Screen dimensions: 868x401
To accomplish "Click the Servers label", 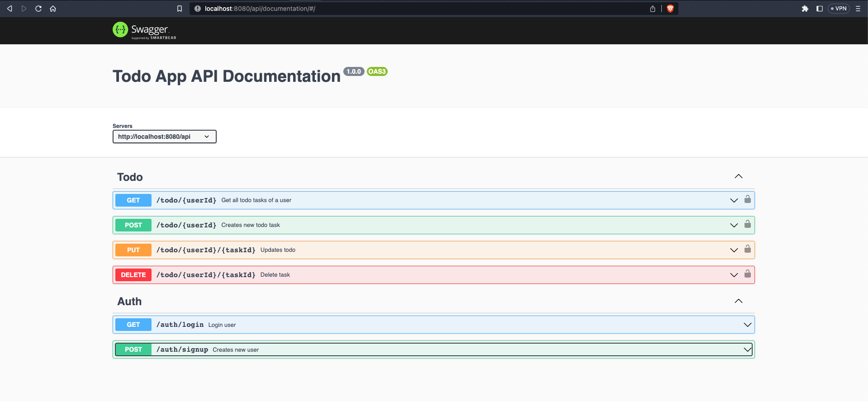I will tap(123, 126).
